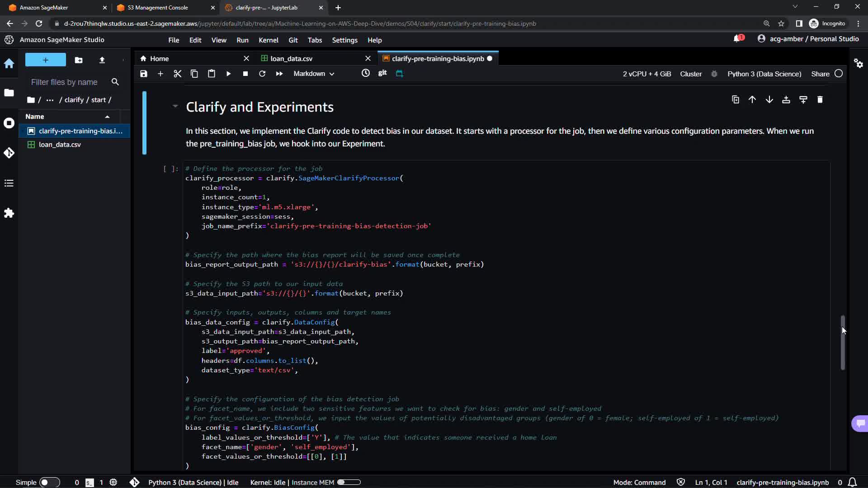This screenshot has width=868, height=488.
Task: Run the selected cell with the play icon
Action: (228, 74)
